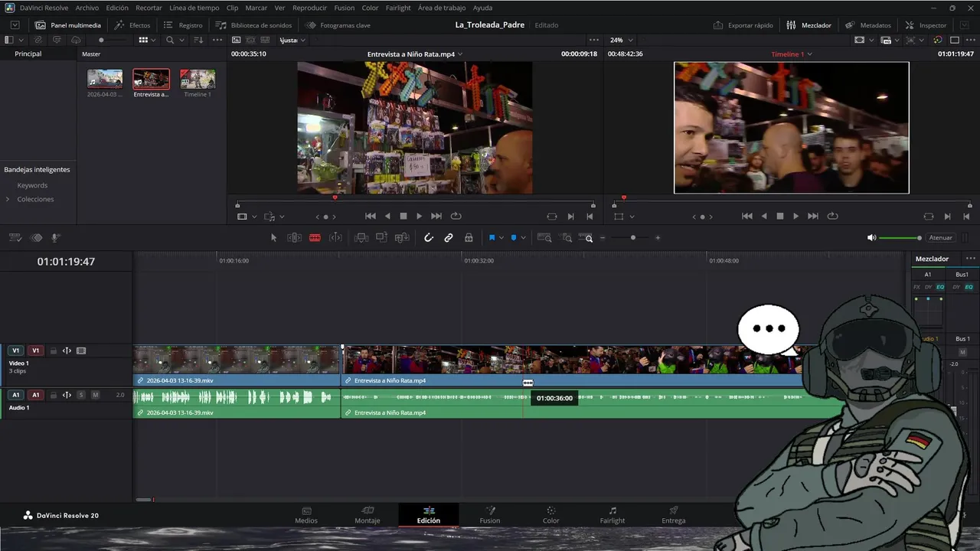This screenshot has height=551, width=980.
Task: Toggle the Position Lock padlock icon
Action: [x=469, y=238]
